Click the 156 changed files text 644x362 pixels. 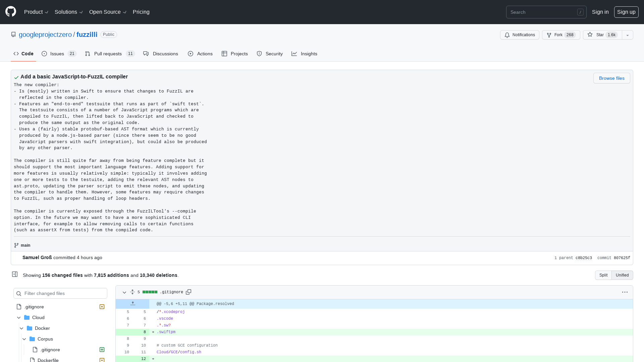[62, 275]
